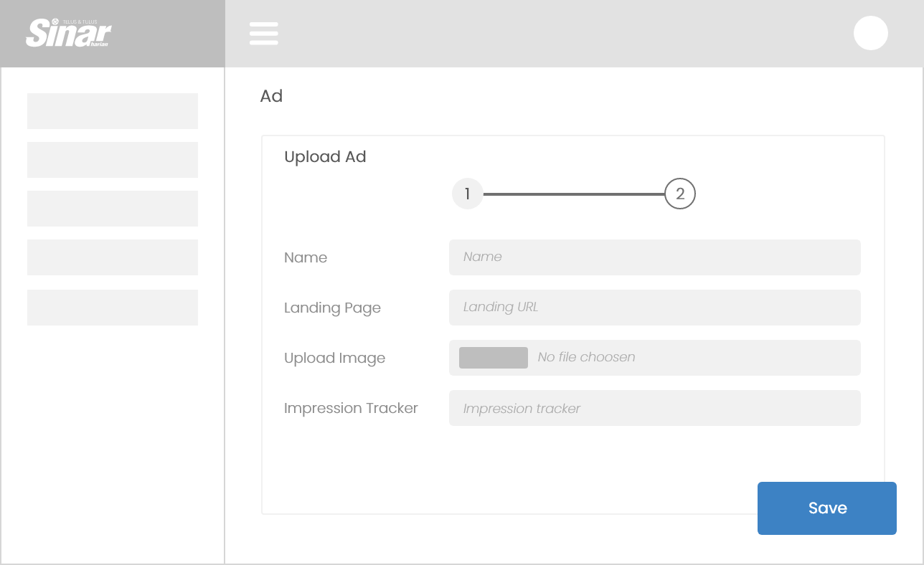Select the first sidebar menu item
The width and height of the screenshot is (924, 565).
[113, 111]
